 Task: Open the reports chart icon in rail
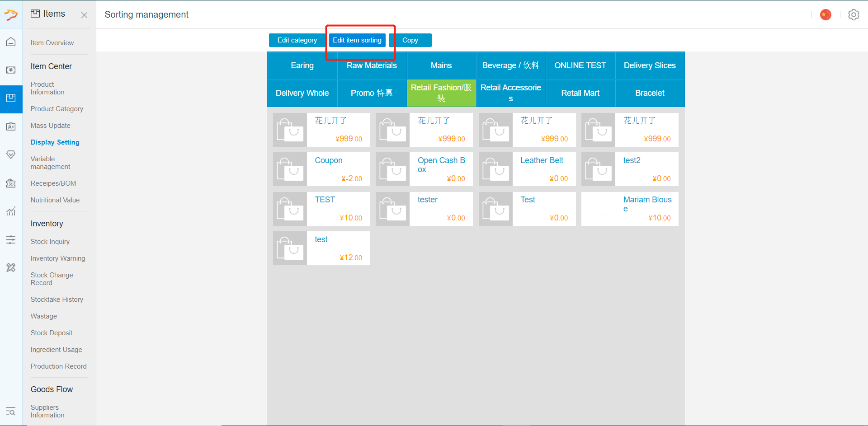point(11,211)
